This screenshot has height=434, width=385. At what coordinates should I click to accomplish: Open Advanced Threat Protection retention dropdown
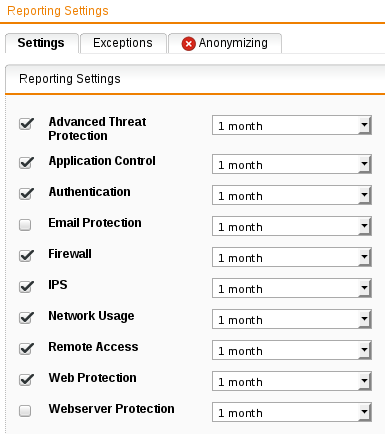coord(292,125)
